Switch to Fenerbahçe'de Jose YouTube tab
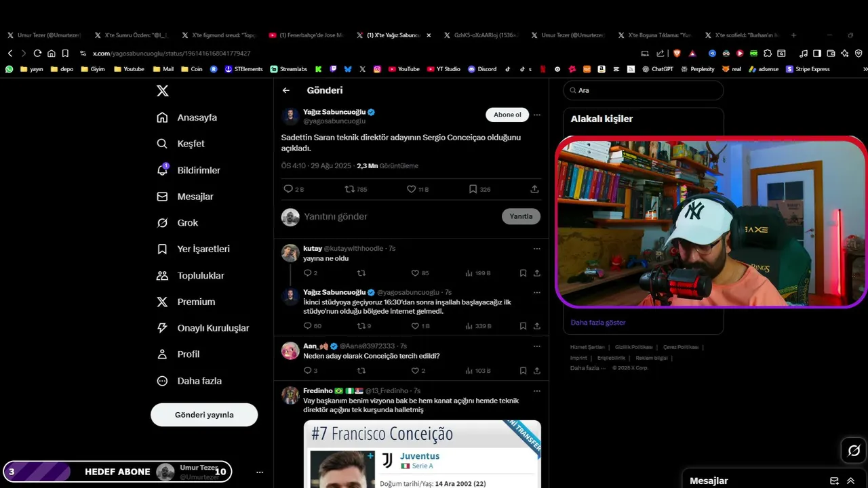The height and width of the screenshot is (488, 868). pos(308,35)
